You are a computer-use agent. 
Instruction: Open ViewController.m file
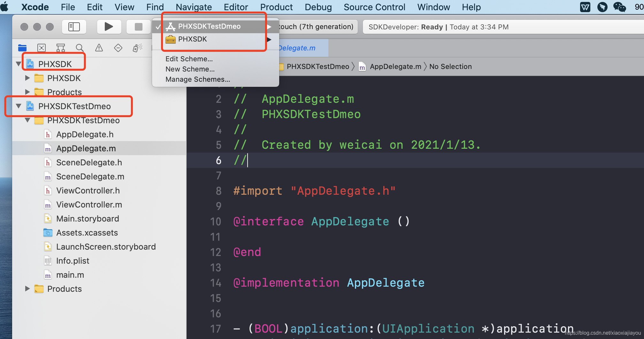pyautogui.click(x=89, y=205)
